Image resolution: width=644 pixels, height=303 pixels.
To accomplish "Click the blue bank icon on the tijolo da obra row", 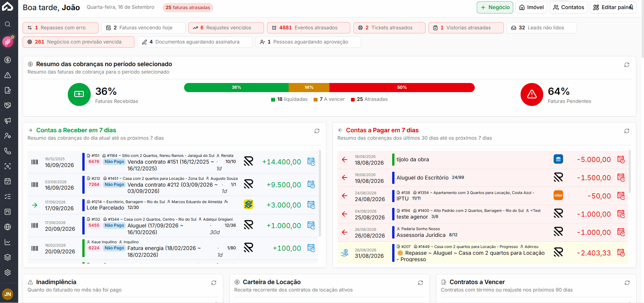I will [558, 159].
